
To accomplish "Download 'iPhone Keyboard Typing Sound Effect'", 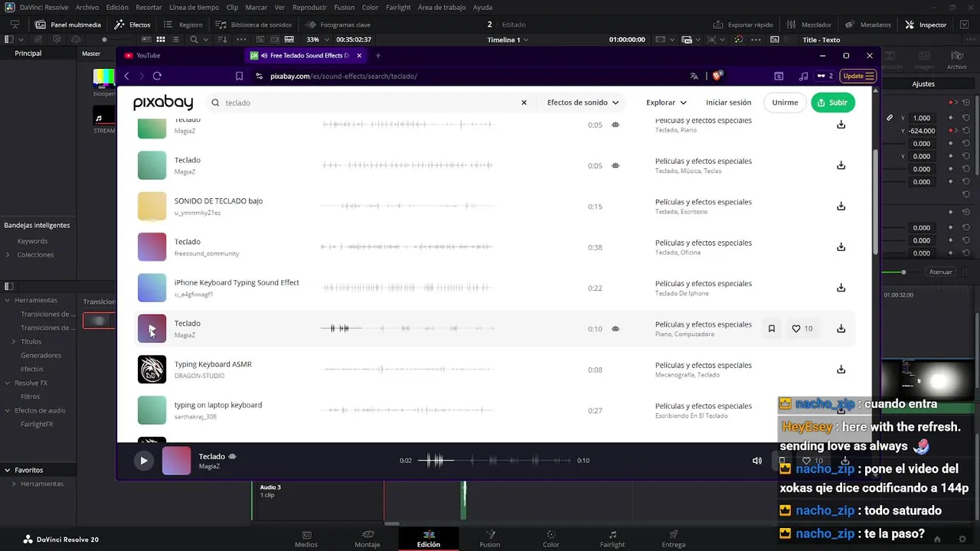I will (x=841, y=288).
